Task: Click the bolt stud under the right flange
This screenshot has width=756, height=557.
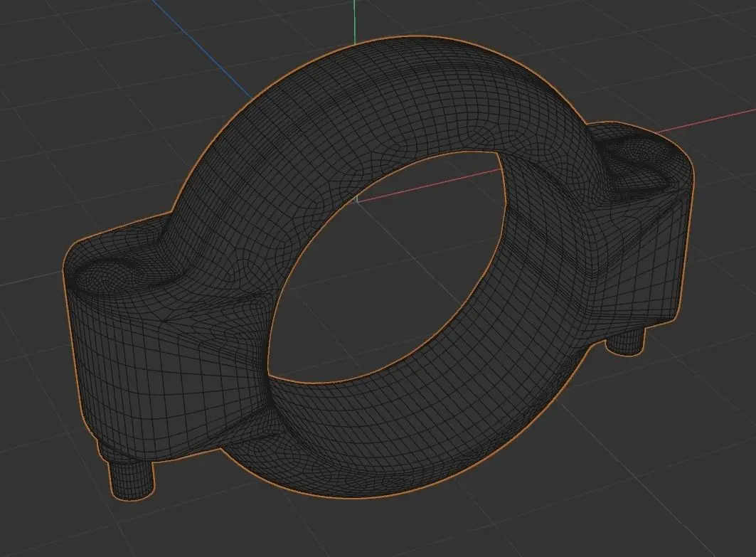Action: click(x=625, y=341)
